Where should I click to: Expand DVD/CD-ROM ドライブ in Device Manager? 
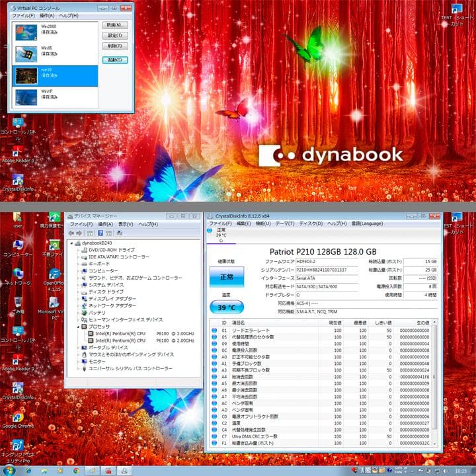point(78,250)
